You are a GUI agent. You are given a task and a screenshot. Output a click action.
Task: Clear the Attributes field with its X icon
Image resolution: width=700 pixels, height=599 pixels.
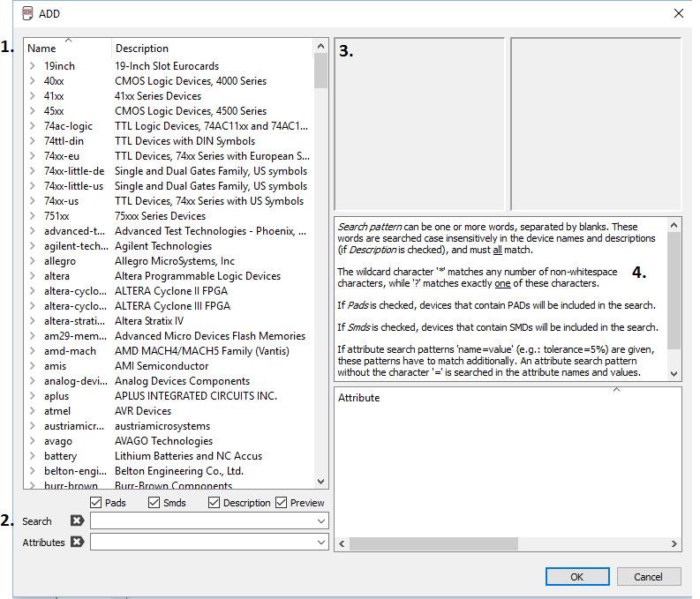click(x=77, y=542)
